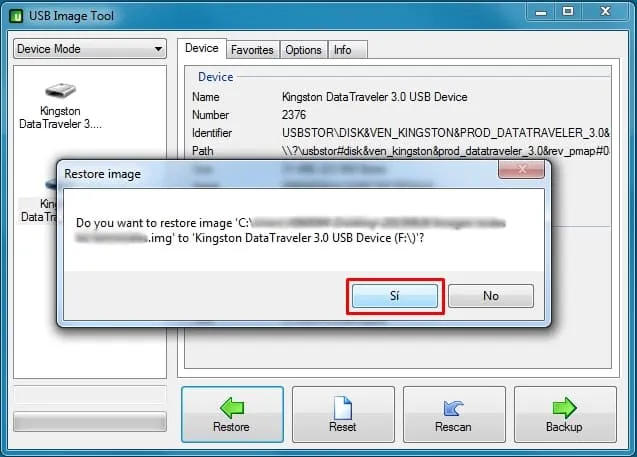The image size is (637, 457).
Task: Click the device Path value
Action: pyautogui.click(x=445, y=151)
